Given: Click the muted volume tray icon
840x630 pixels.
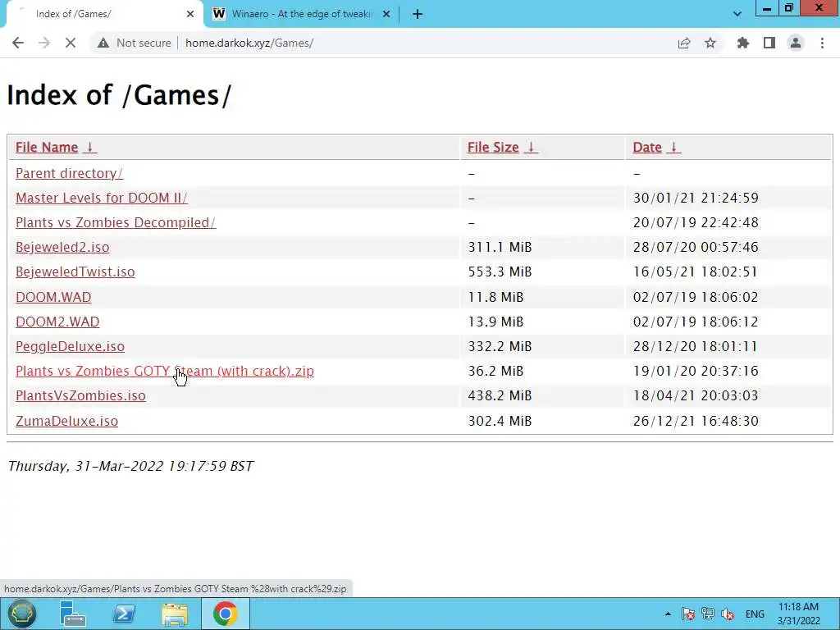Looking at the screenshot, I should point(728,614).
